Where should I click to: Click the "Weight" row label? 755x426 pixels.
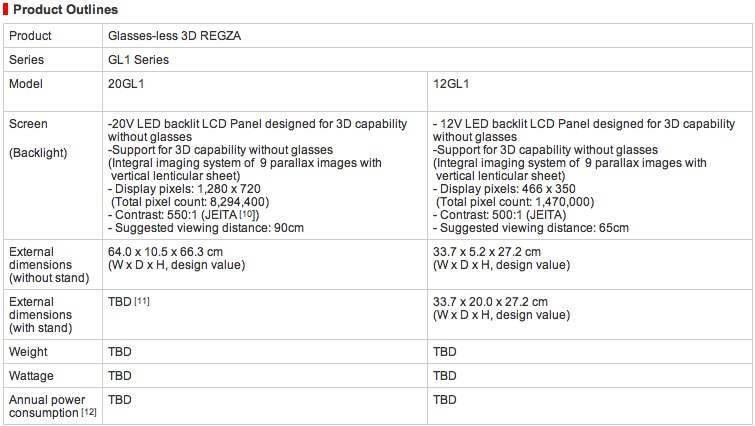(x=28, y=352)
